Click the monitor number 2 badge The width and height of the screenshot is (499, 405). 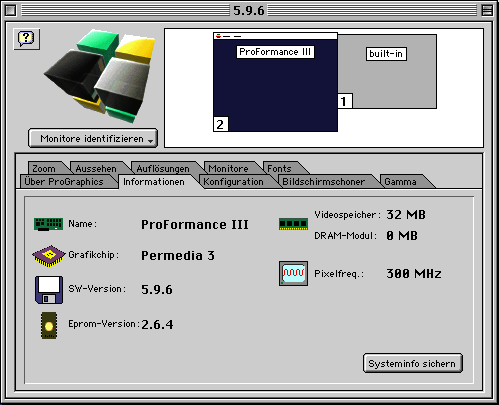pos(220,124)
